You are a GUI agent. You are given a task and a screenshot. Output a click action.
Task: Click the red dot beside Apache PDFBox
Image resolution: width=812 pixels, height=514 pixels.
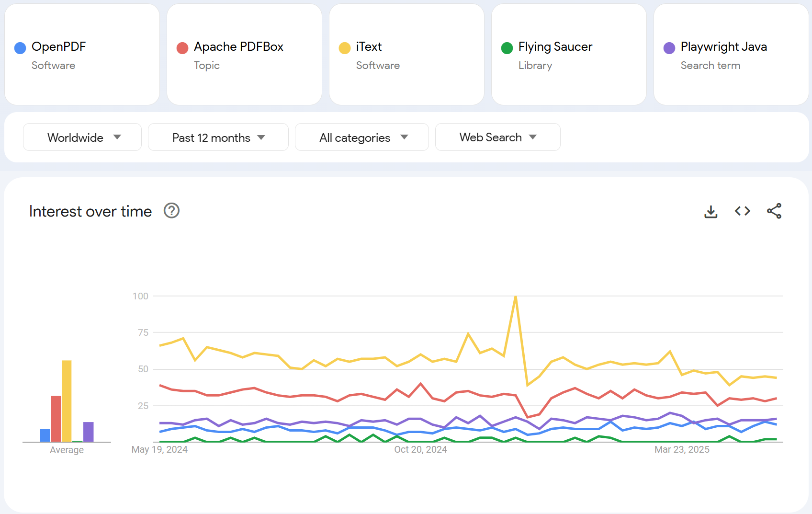182,48
